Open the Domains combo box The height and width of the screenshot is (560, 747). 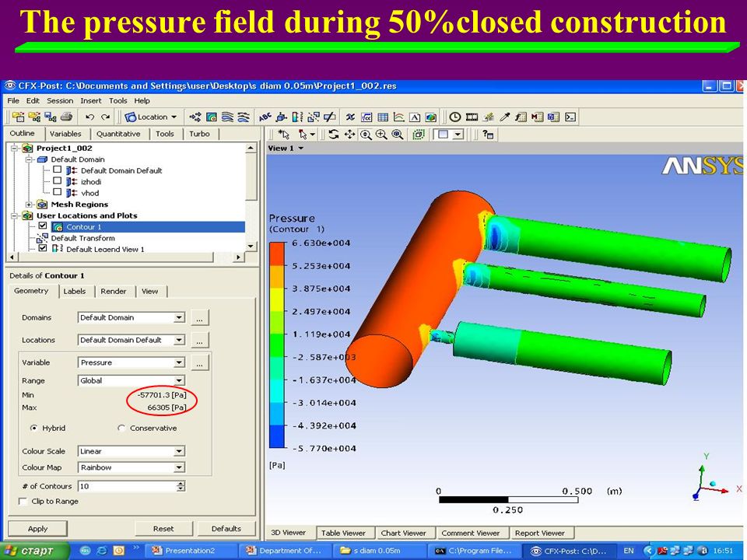click(x=132, y=317)
